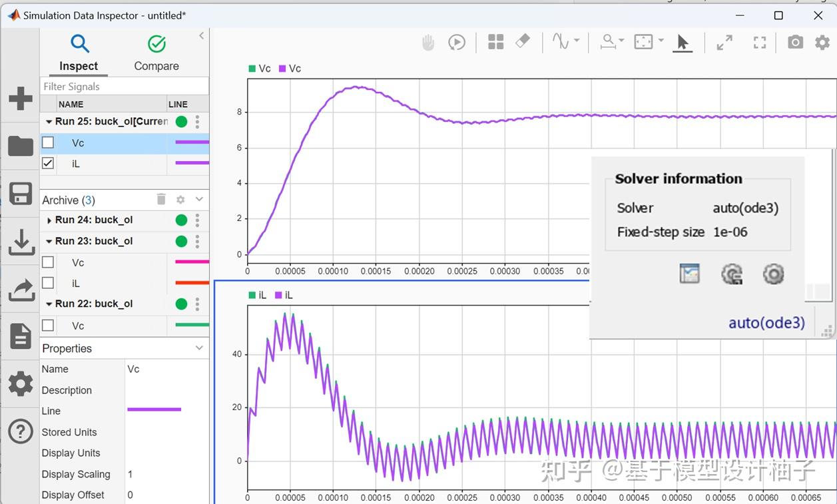Create a report with the document icon
Image resolution: width=837 pixels, height=504 pixels.
point(21,337)
